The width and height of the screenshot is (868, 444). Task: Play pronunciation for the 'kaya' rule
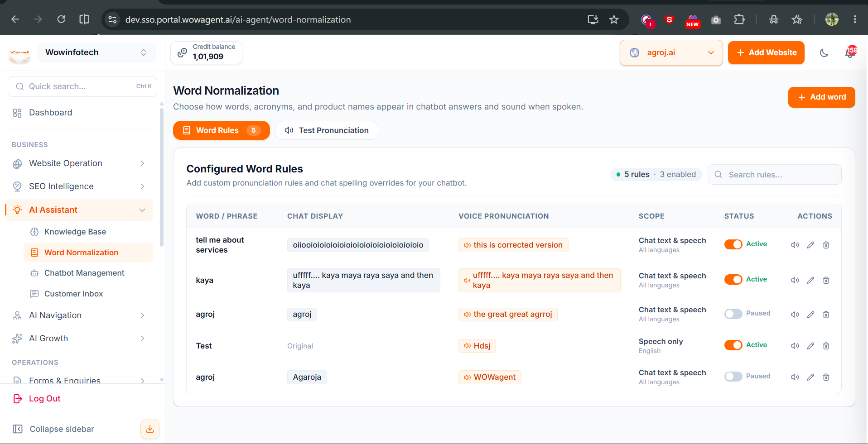click(x=795, y=280)
